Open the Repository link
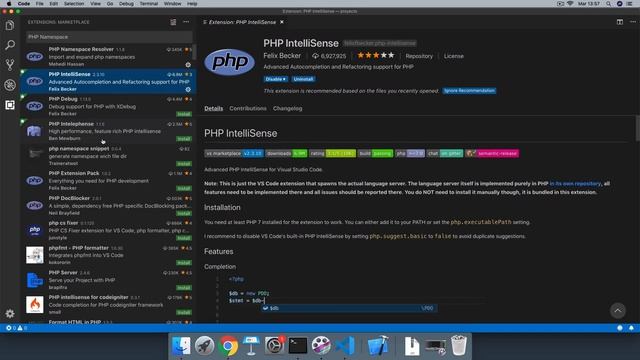Image resolution: width=640 pixels, height=360 pixels. 419,56
